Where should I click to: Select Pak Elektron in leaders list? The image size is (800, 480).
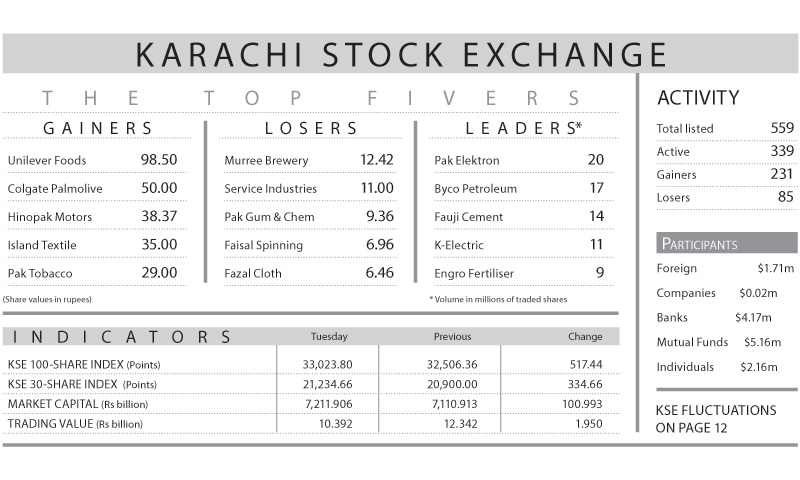tap(467, 160)
